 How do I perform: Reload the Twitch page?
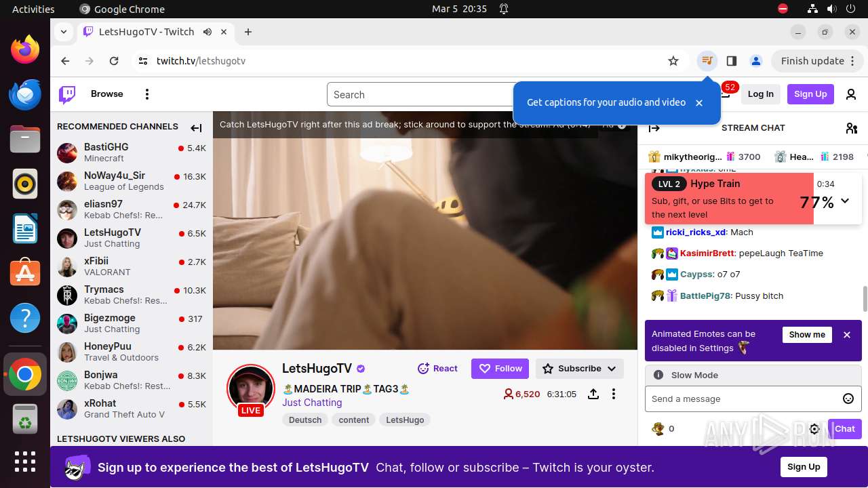pos(114,61)
